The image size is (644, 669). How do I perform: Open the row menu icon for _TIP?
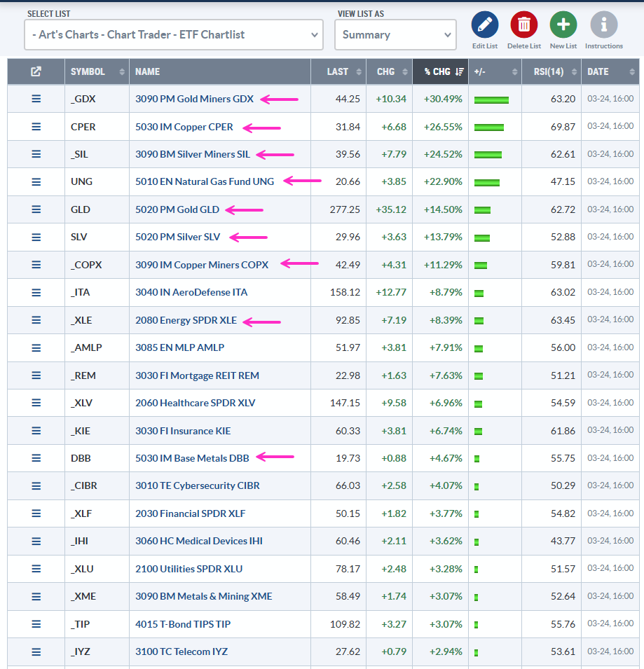36,624
